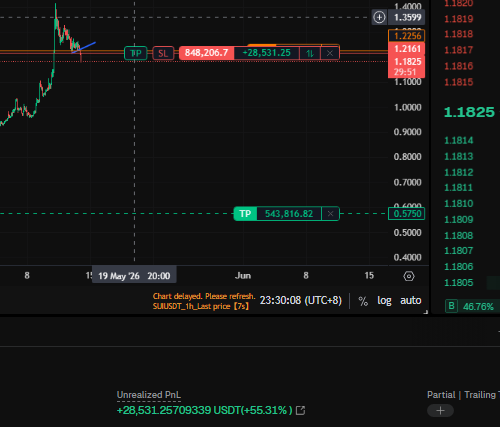Select order book ask price 1.1817
This screenshot has width=500, height=427.
pyautogui.click(x=459, y=50)
